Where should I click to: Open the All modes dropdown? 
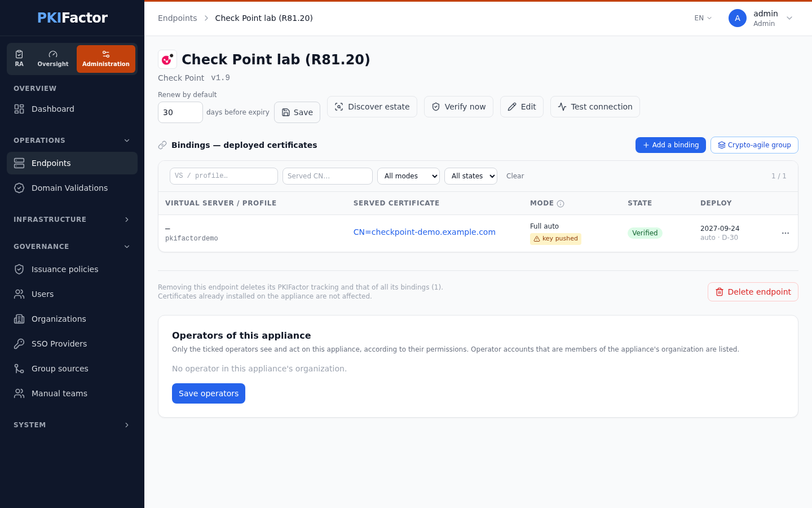[409, 176]
